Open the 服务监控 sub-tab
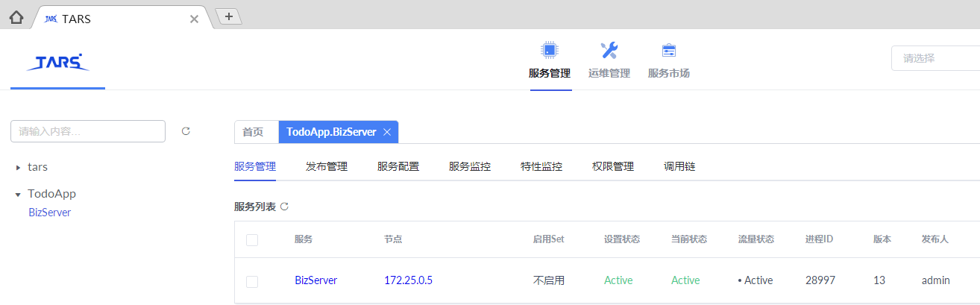The width and height of the screenshot is (980, 305). [470, 167]
